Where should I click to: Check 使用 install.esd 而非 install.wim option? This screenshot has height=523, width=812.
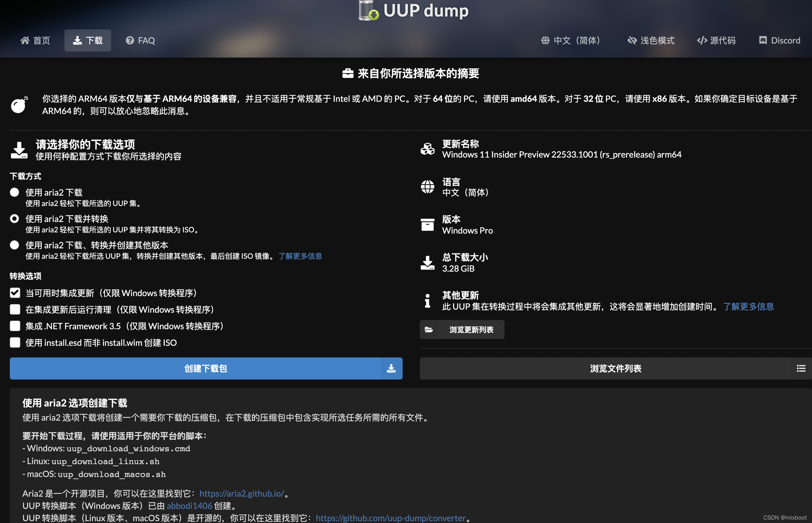point(15,342)
